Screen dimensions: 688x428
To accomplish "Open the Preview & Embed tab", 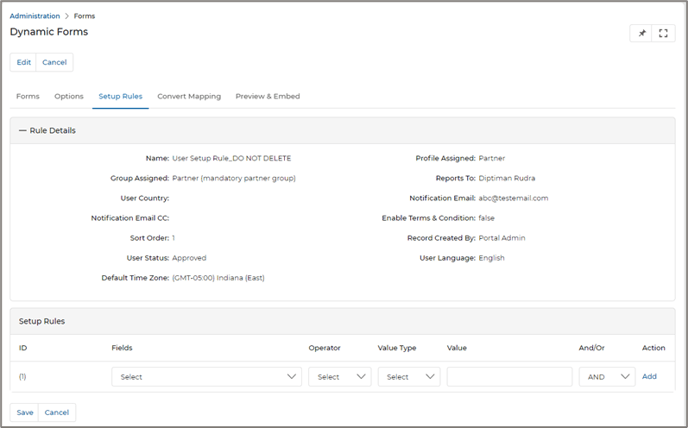I will click(x=267, y=96).
